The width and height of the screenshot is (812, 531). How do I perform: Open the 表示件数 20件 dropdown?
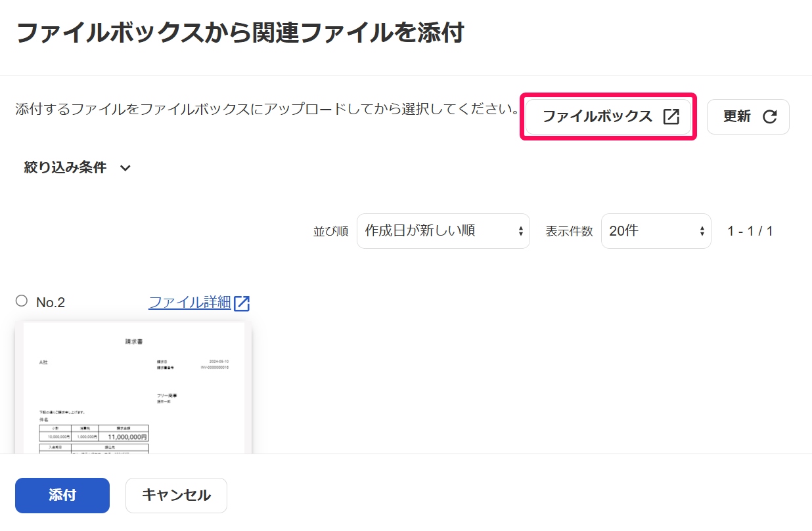click(656, 231)
